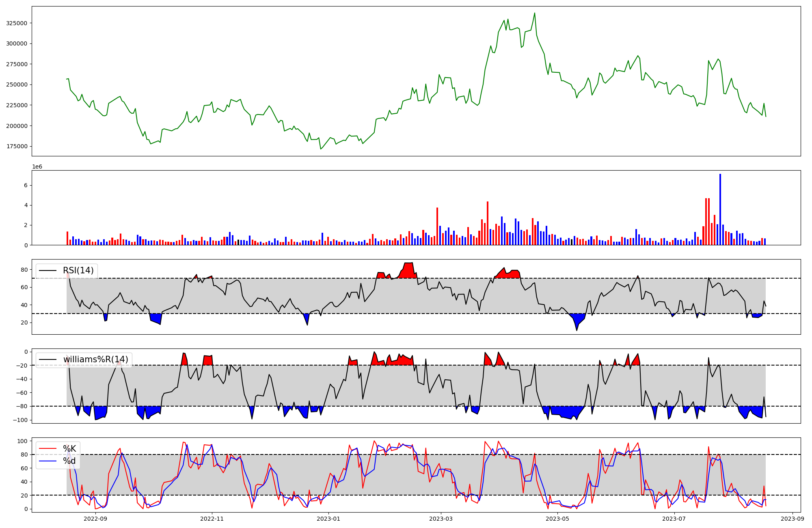This screenshot has height=528, width=812.
Task: Click the %K legend label
Action: click(69, 449)
